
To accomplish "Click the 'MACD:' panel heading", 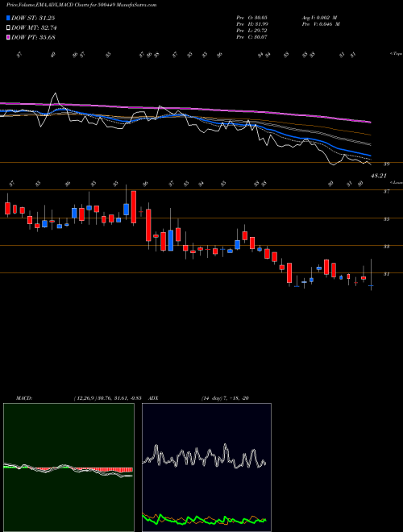I will [x=24, y=398].
